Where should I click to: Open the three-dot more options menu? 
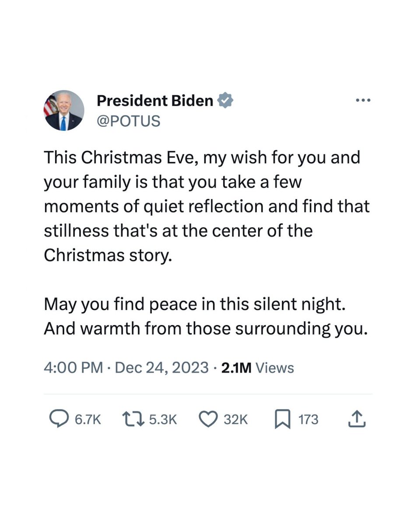pos(363,101)
